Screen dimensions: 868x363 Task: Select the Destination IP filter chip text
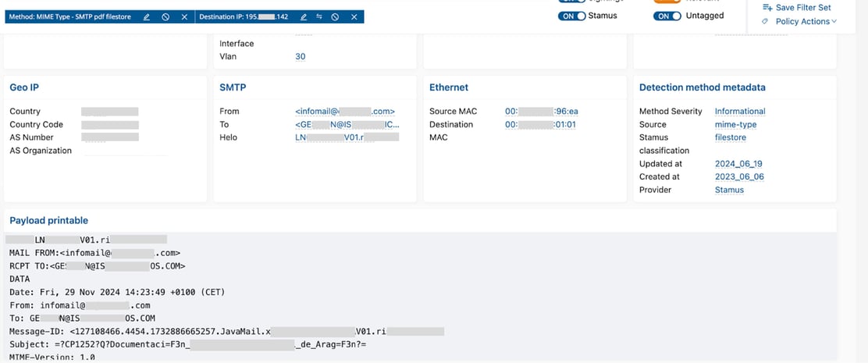(x=244, y=17)
